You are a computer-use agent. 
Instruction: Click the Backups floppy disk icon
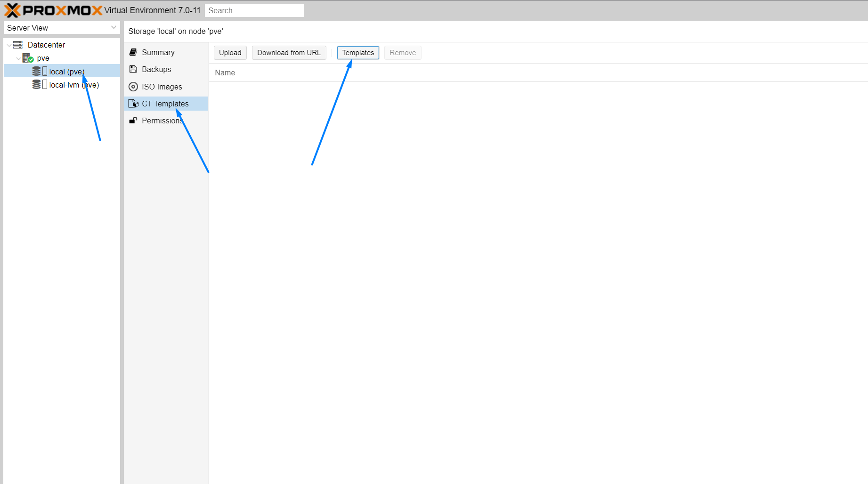tap(133, 69)
